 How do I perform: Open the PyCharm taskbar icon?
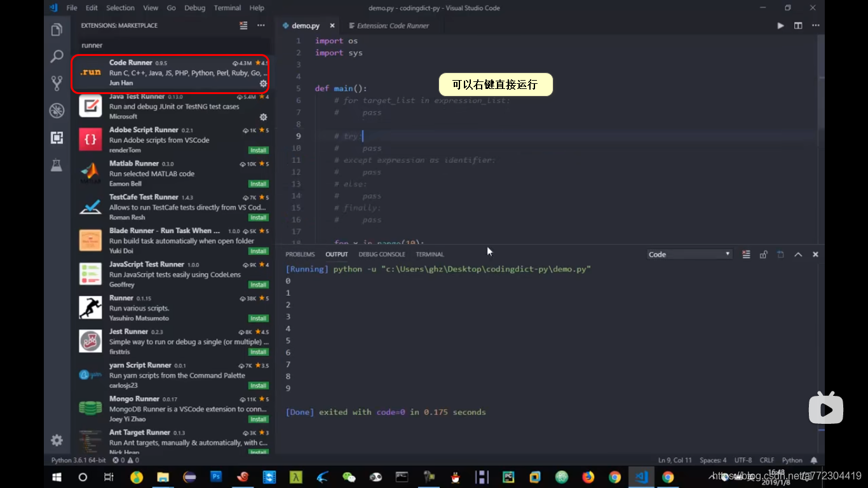tap(508, 477)
